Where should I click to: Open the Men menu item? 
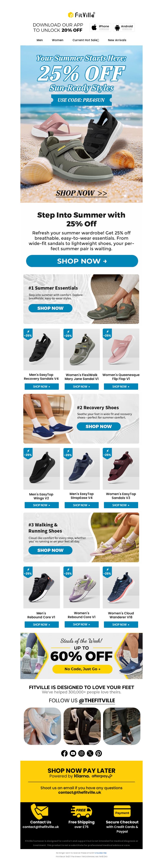click(40, 40)
